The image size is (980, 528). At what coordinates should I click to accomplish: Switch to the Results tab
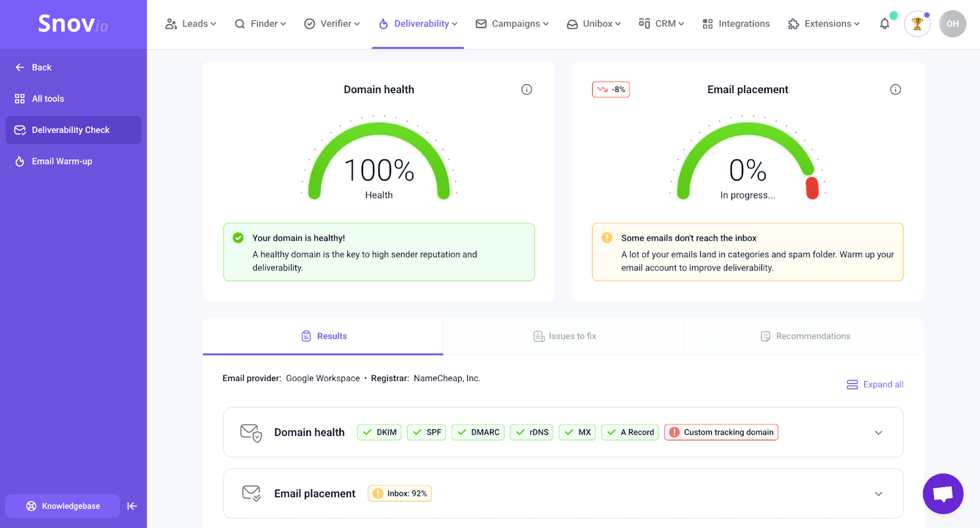(323, 336)
